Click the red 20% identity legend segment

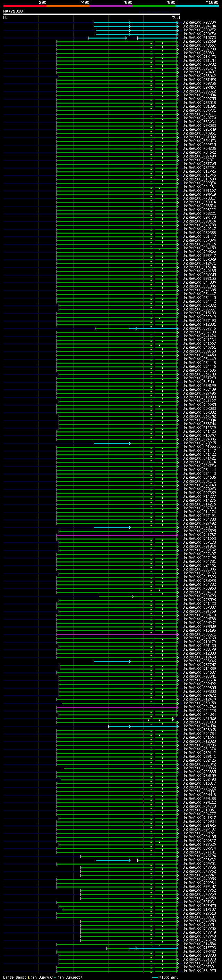pos(25,6)
